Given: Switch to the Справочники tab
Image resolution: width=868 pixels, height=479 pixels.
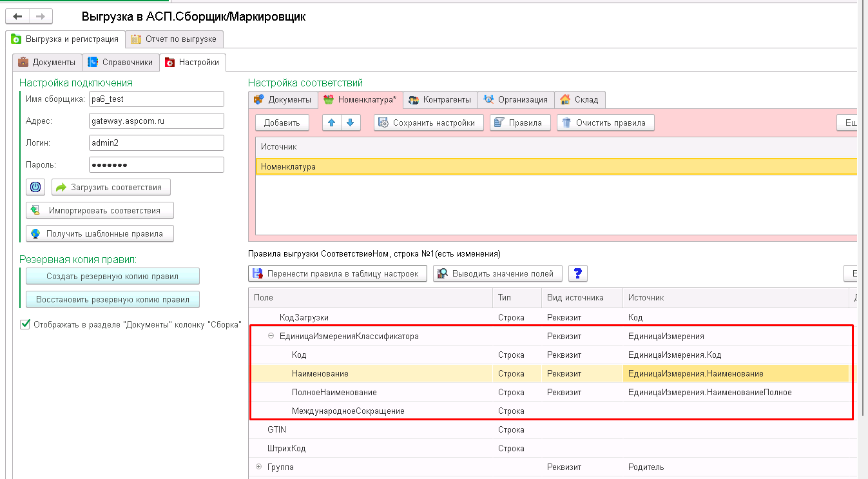Looking at the screenshot, I should click(x=121, y=63).
